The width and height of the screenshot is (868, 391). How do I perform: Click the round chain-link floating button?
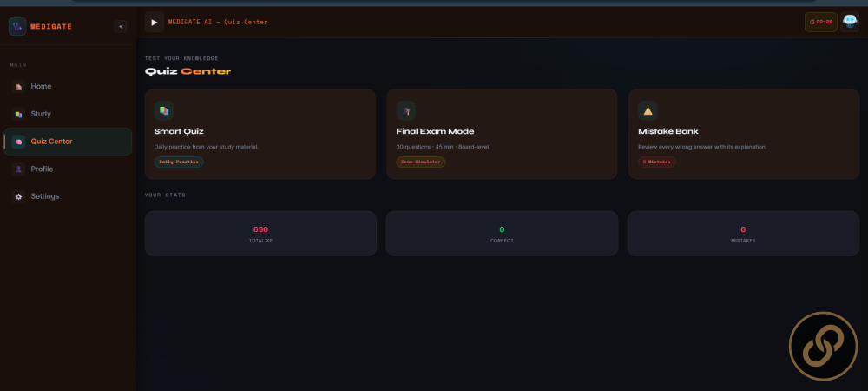pos(823,346)
